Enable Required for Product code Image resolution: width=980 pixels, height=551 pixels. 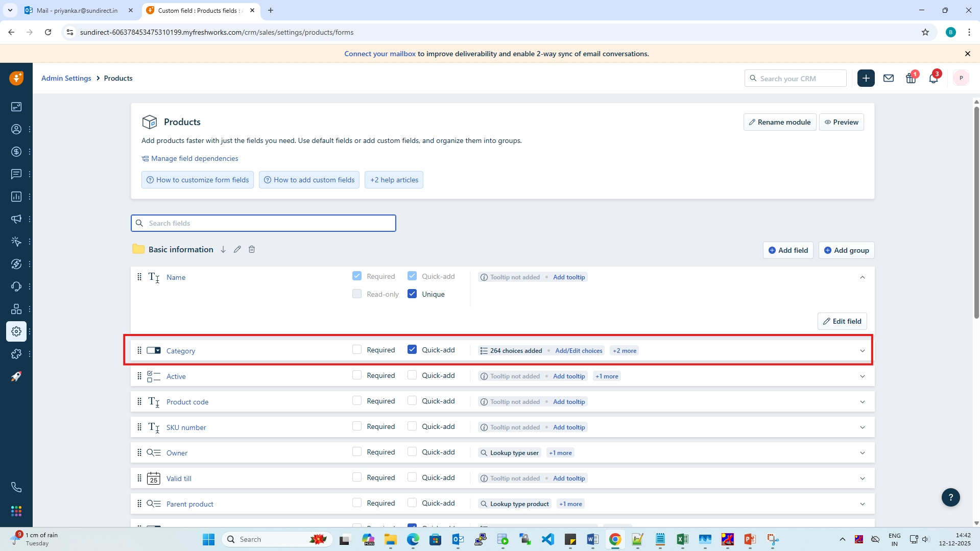(x=357, y=400)
